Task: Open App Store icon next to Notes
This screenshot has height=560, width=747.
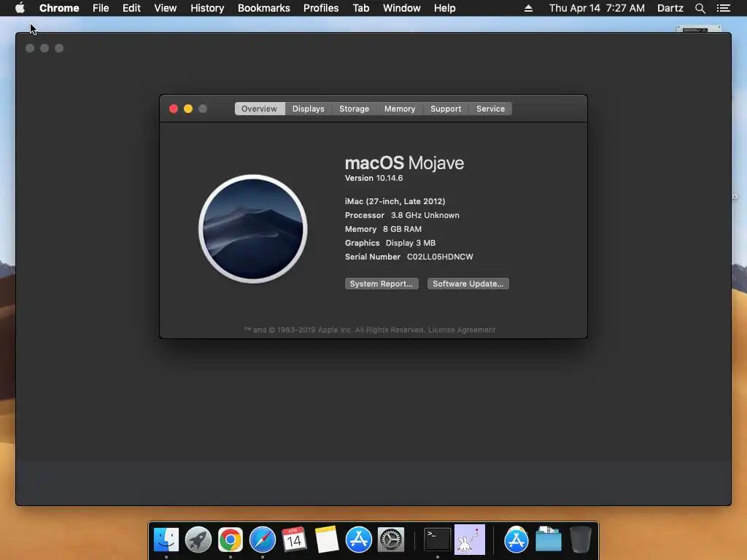Action: [358, 540]
